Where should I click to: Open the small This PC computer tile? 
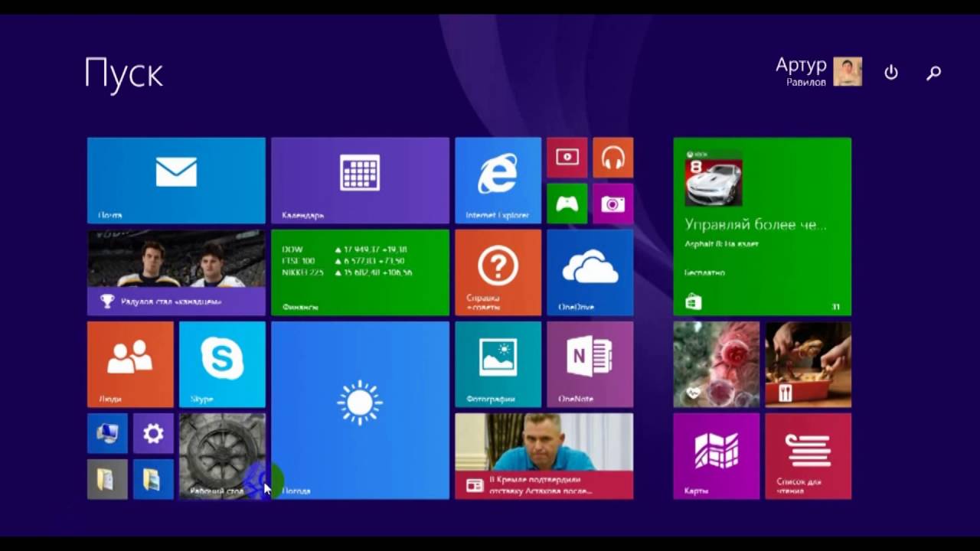coord(107,433)
